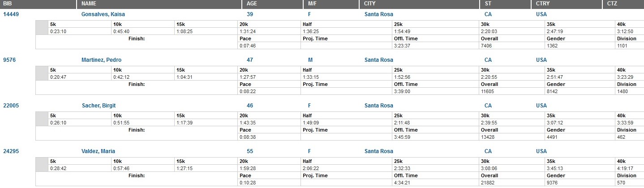Screen dimensions: 644x188
Task: Open runner link Valdez, Maria
Action: (99, 151)
